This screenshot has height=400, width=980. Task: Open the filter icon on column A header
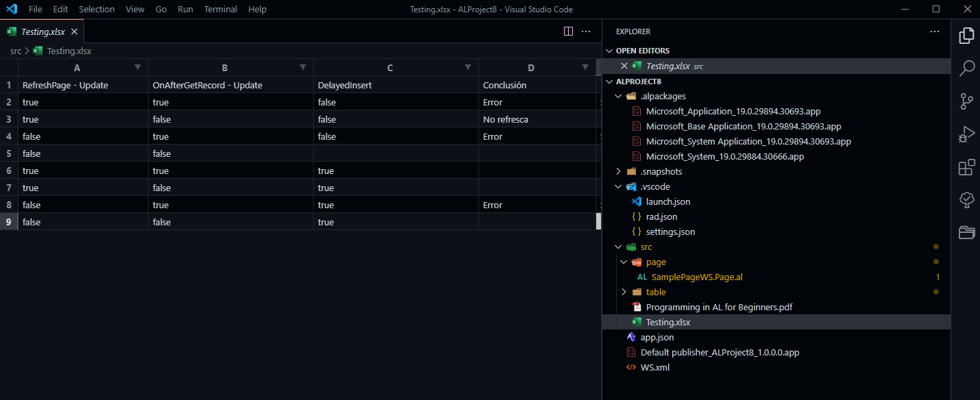tap(138, 67)
